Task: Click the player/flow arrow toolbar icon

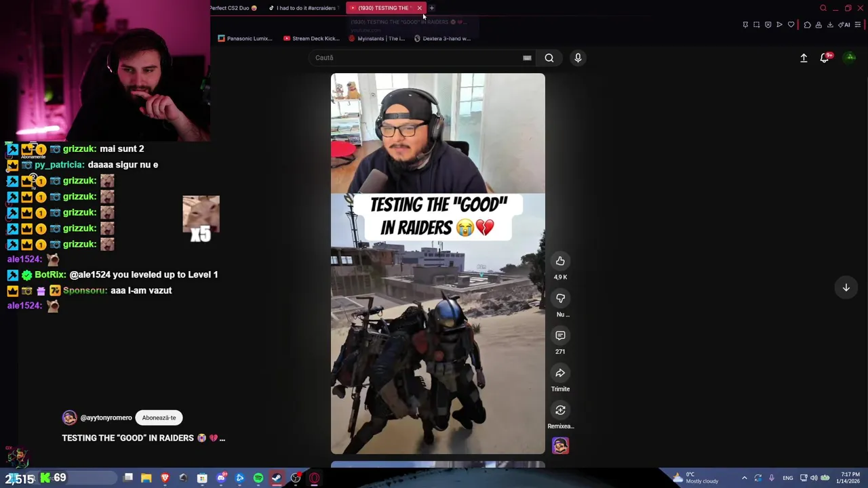Action: point(779,24)
